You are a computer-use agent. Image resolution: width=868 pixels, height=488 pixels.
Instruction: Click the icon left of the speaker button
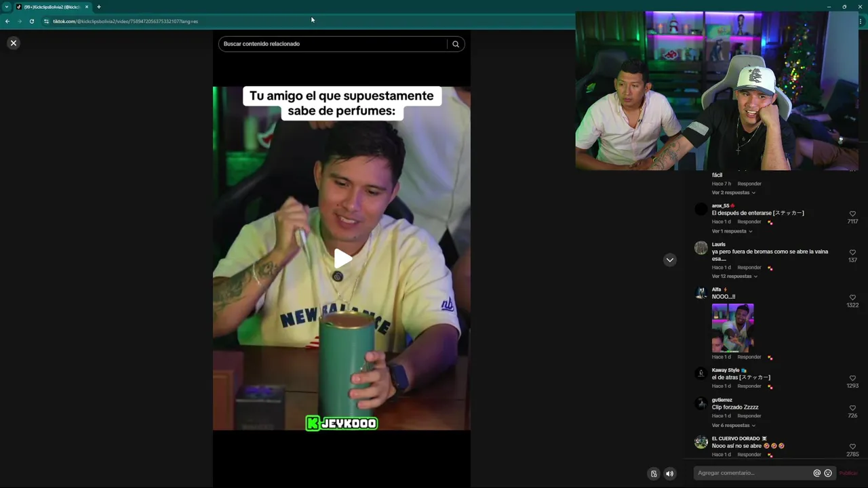click(654, 474)
